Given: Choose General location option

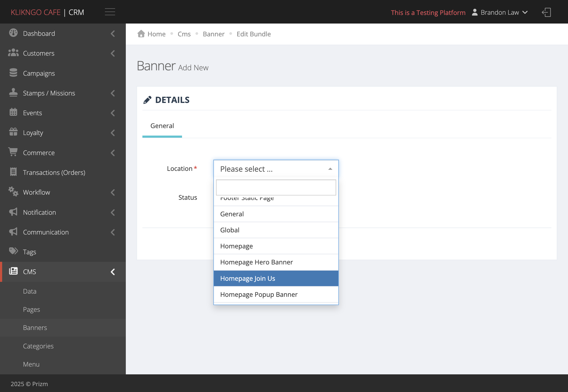Looking at the screenshot, I should (x=276, y=214).
